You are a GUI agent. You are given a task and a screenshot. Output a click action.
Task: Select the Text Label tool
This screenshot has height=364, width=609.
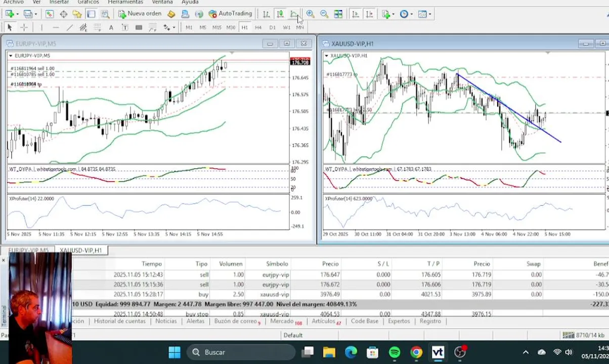125,27
